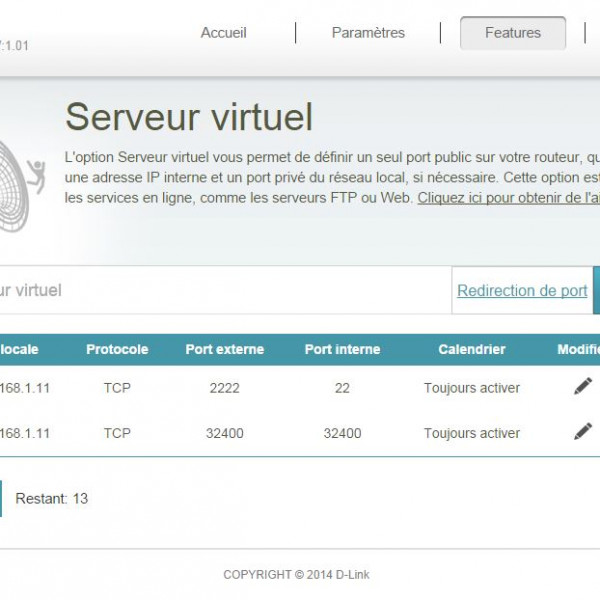Open the Features menu
Screen dimensions: 600x600
point(512,33)
